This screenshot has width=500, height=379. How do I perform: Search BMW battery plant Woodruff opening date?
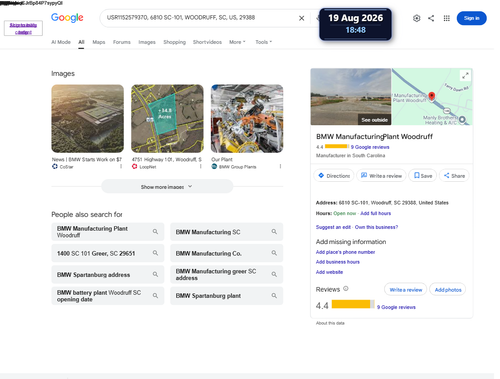(108, 296)
